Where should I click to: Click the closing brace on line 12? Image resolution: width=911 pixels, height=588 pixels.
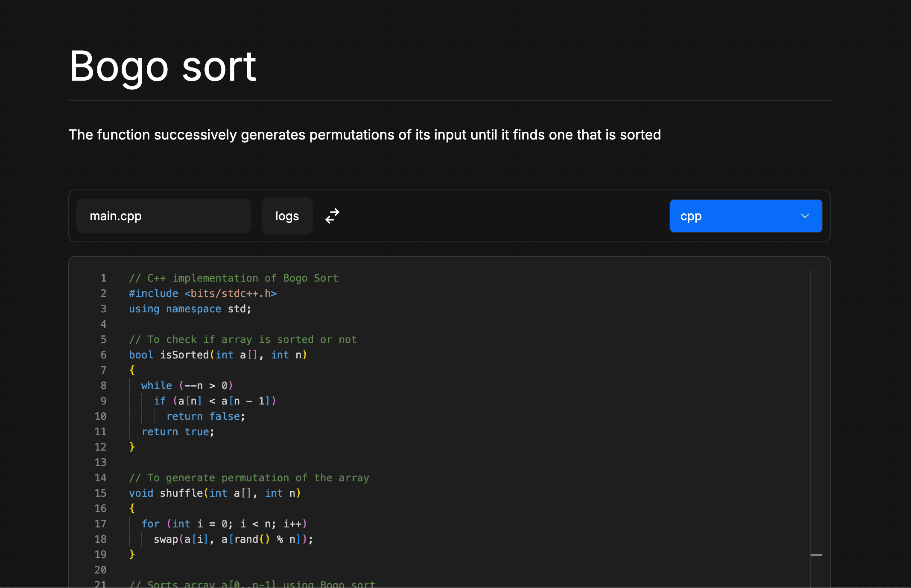(132, 447)
